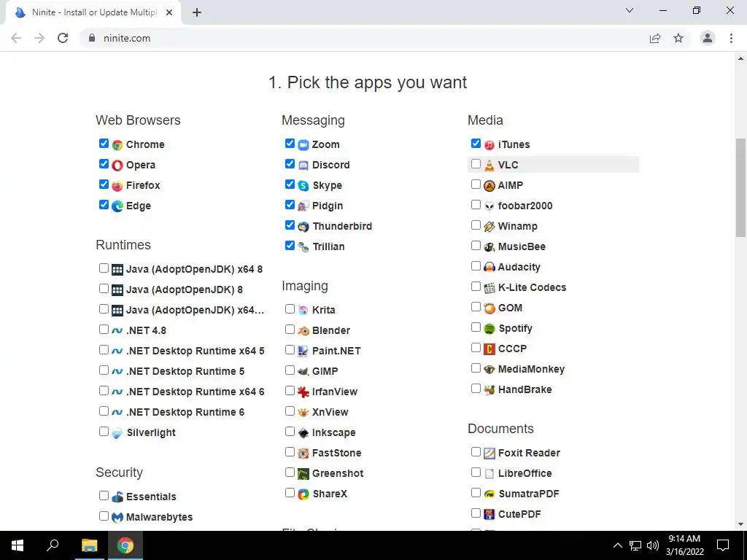Open a new browser tab
Viewport: 747px width, 560px height.
(x=197, y=13)
